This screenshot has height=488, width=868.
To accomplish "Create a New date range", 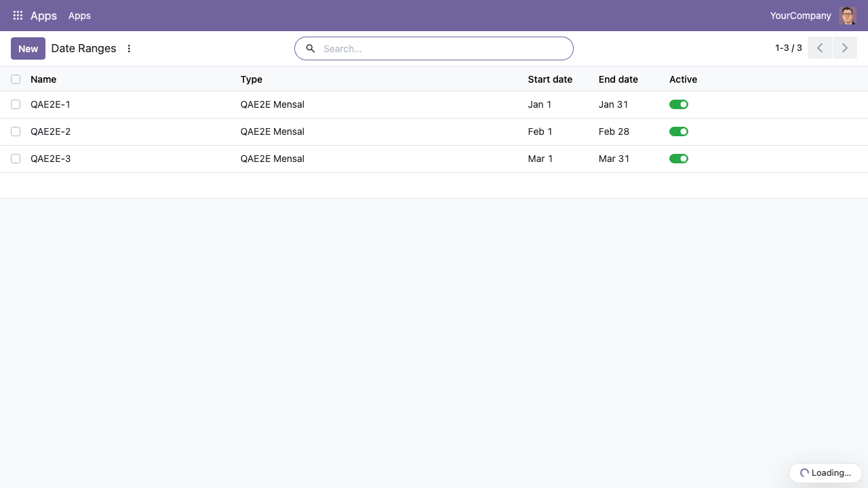I will [x=28, y=49].
